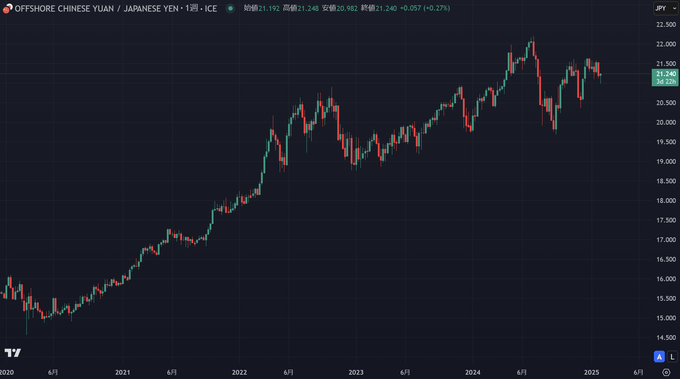Click the 15.500 price scale label
The height and width of the screenshot is (379, 680).
(666, 298)
